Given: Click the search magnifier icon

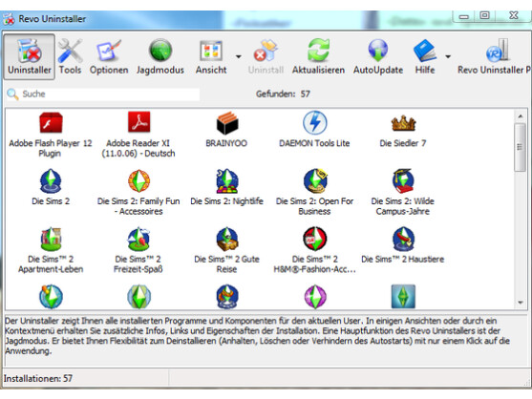Looking at the screenshot, I should pyautogui.click(x=12, y=94).
